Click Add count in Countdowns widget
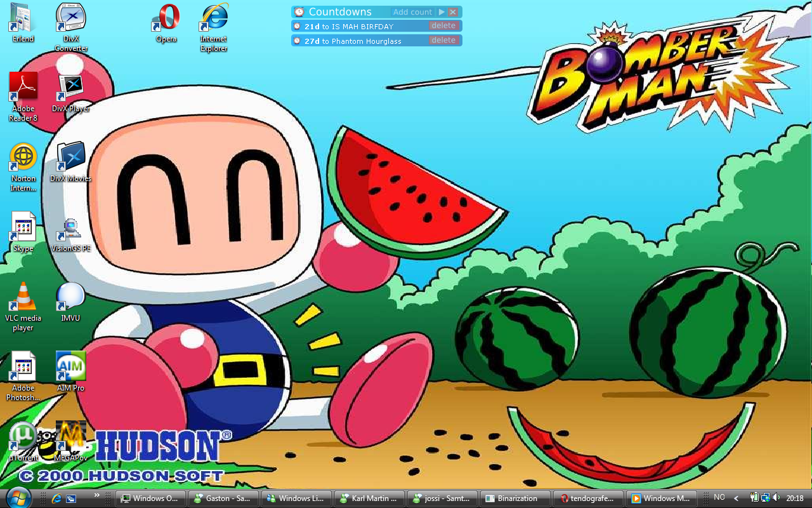This screenshot has height=508, width=812. [412, 12]
